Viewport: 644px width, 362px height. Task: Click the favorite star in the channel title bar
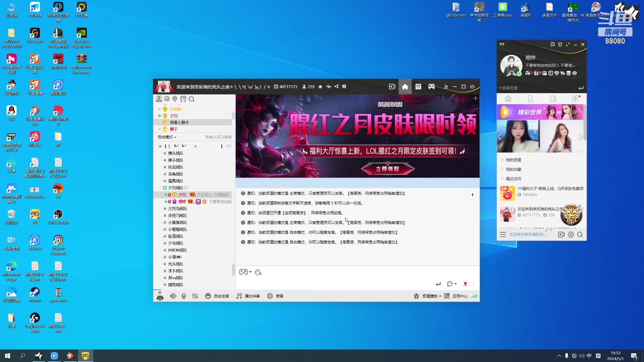320,86
